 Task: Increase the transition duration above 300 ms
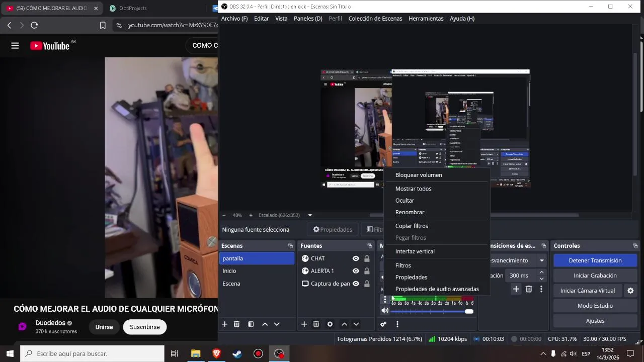[x=541, y=273]
